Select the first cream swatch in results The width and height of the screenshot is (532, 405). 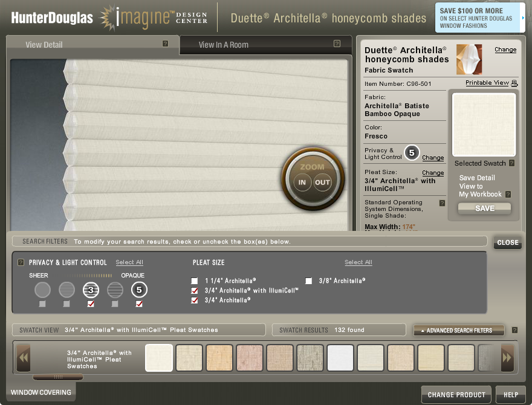[159, 358]
